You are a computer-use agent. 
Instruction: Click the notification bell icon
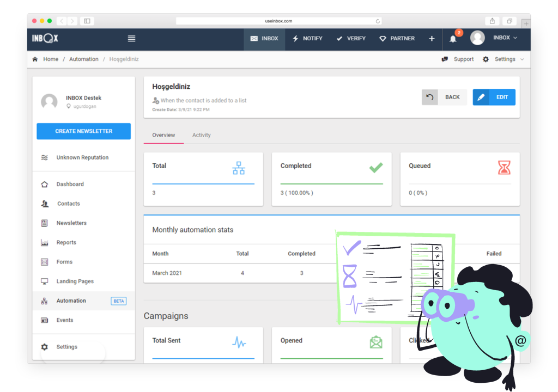pyautogui.click(x=453, y=39)
